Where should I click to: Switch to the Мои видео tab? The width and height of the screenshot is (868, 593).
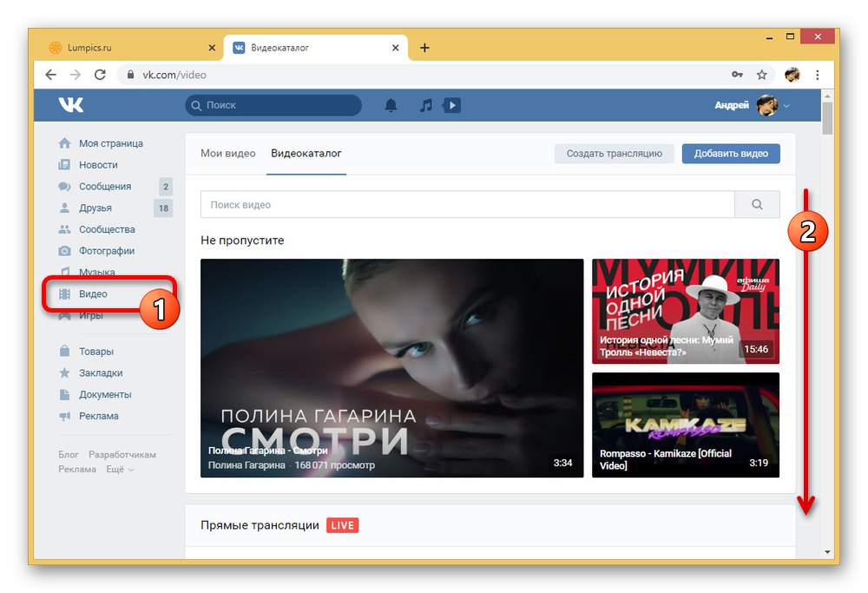click(x=227, y=153)
